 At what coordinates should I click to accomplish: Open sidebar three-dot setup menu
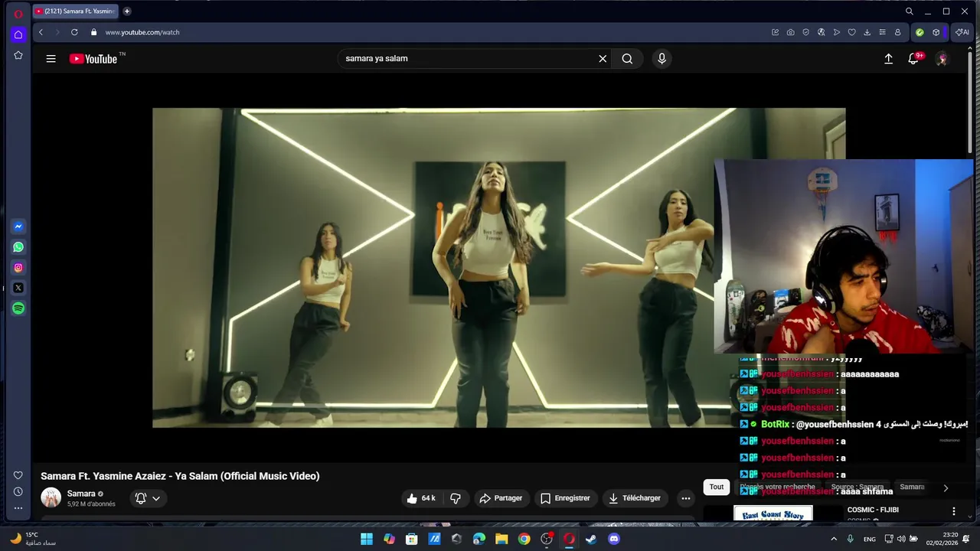[x=18, y=509]
